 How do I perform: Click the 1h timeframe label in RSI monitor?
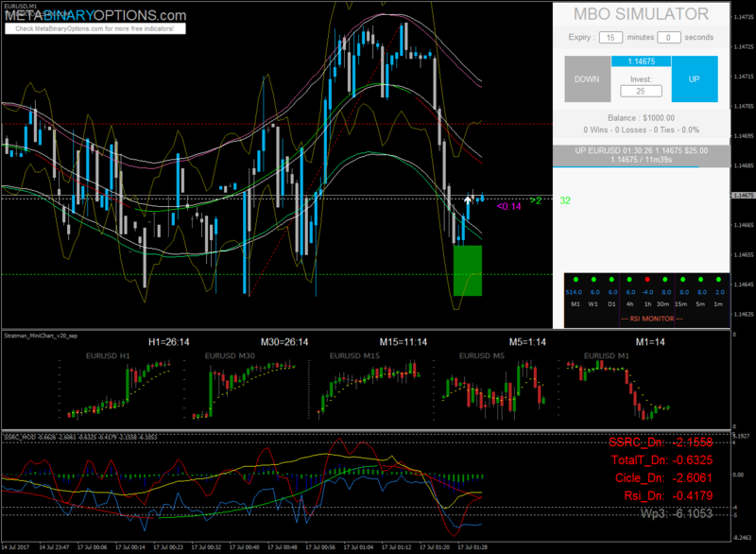point(647,304)
